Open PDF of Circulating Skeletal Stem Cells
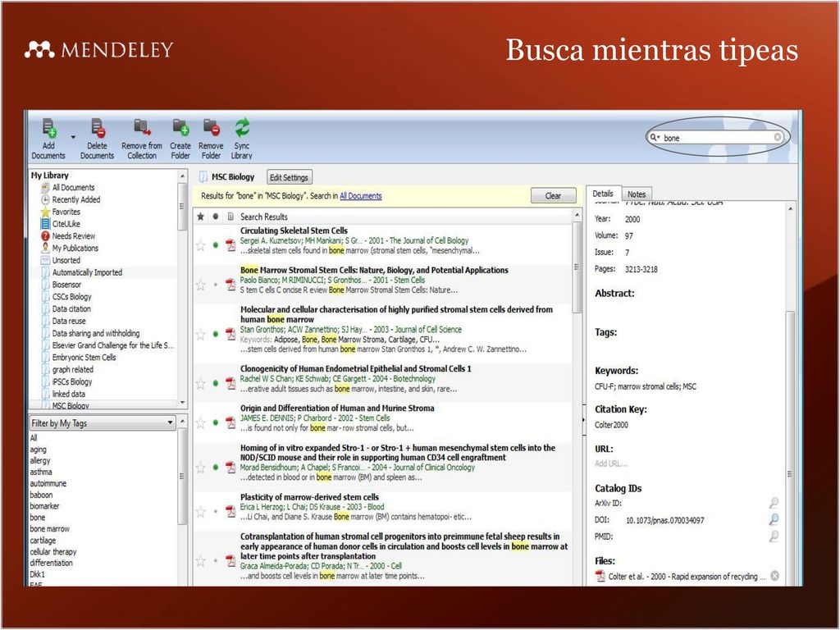The height and width of the screenshot is (630, 840). click(231, 244)
